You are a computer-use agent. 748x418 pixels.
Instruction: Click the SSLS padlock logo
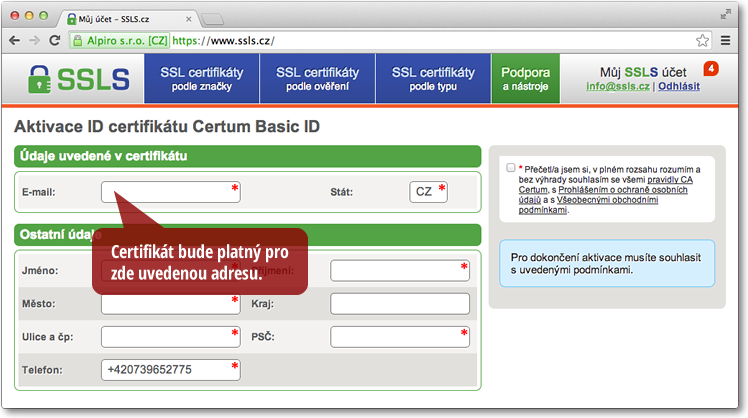click(x=80, y=80)
